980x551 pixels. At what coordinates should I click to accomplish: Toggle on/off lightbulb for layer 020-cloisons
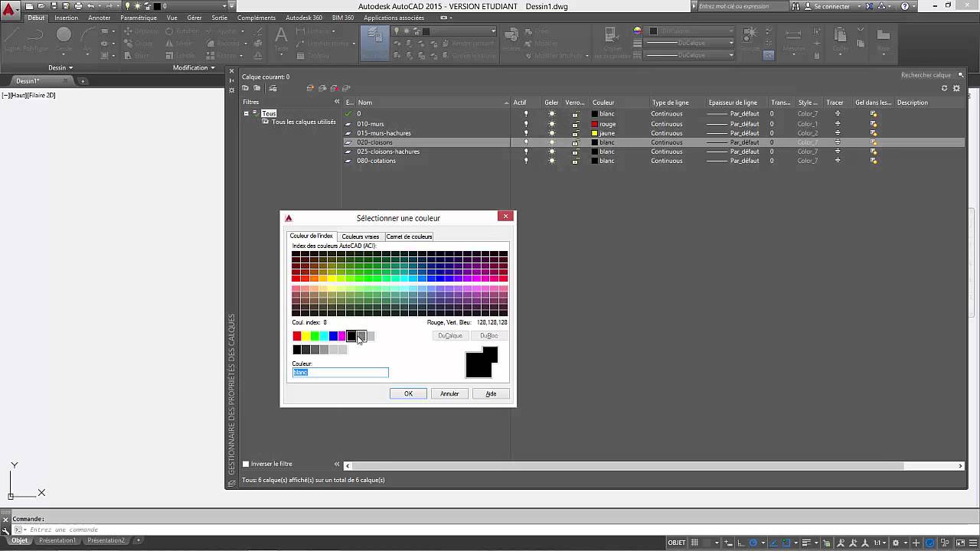click(x=525, y=142)
